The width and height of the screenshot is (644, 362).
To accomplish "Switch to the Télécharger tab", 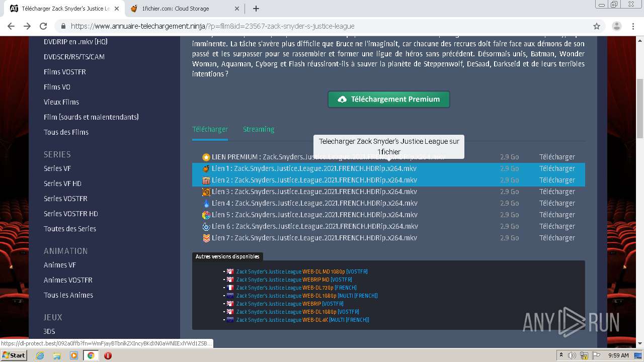I will click(x=210, y=129).
